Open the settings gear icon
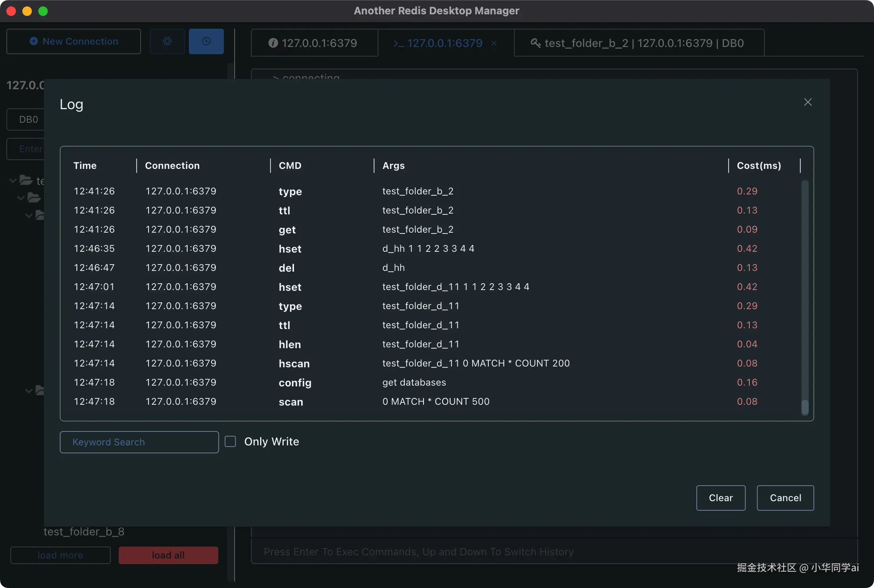 tap(167, 41)
